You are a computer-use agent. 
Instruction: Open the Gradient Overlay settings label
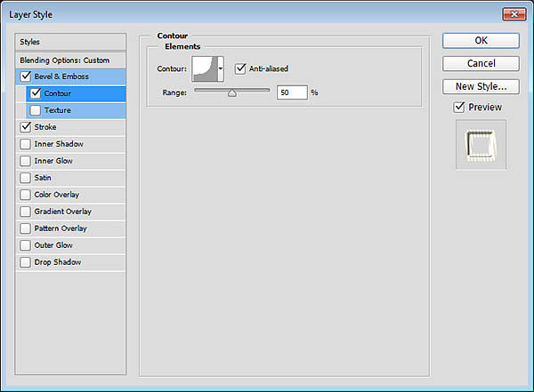[x=62, y=212]
